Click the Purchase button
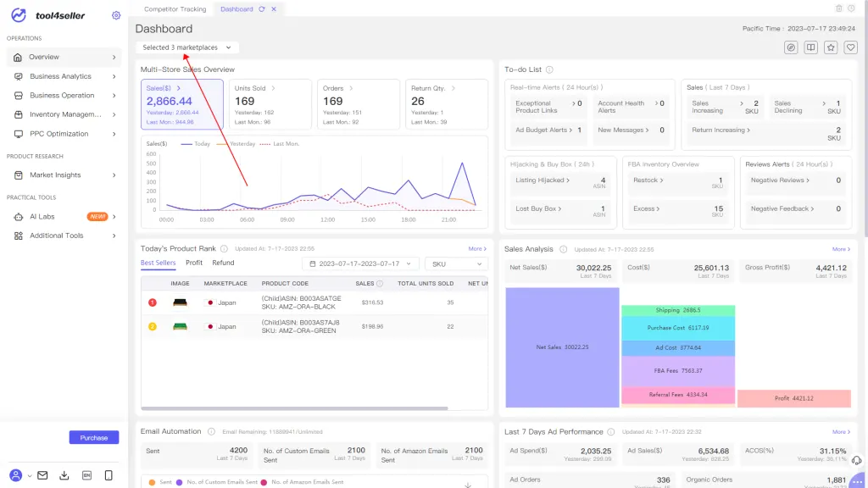Viewport: 868px width, 488px height. click(94, 438)
